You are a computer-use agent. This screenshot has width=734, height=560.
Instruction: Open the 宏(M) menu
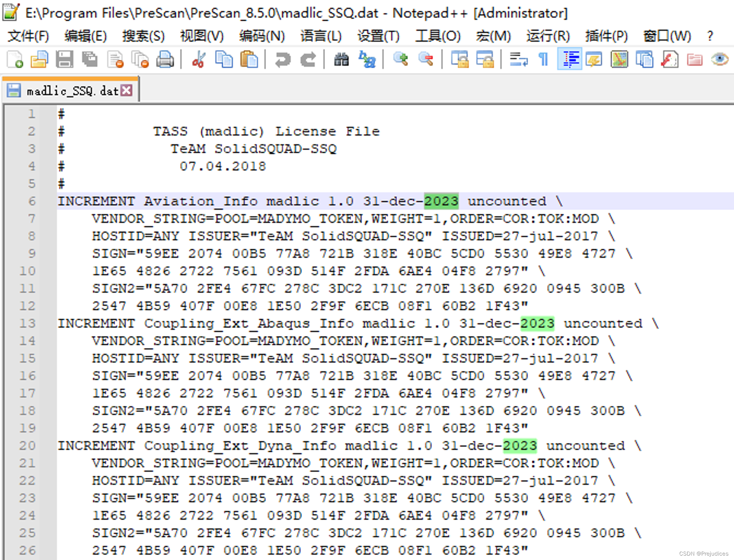click(493, 36)
